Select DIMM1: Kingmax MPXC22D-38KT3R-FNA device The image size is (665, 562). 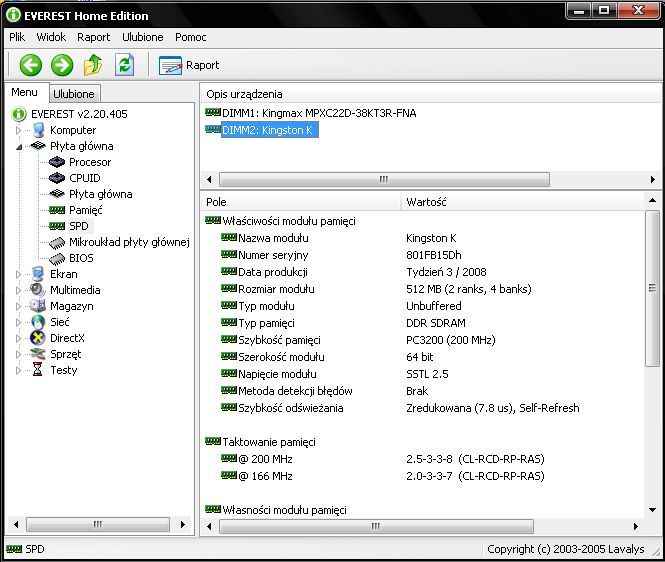(319, 113)
